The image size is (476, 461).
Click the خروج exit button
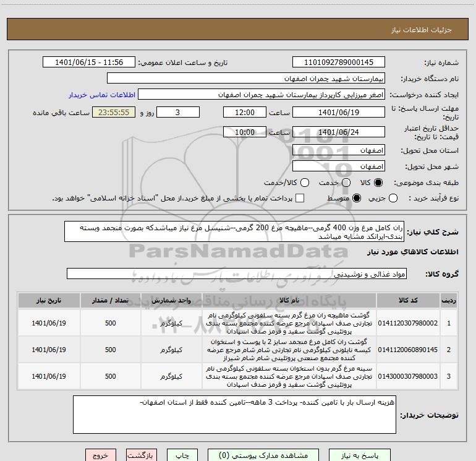[x=101, y=455]
